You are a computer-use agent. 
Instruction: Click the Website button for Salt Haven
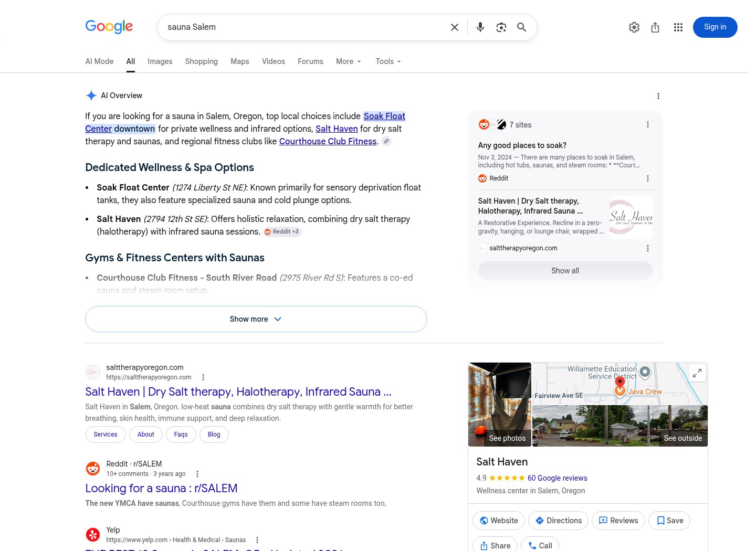pos(499,521)
